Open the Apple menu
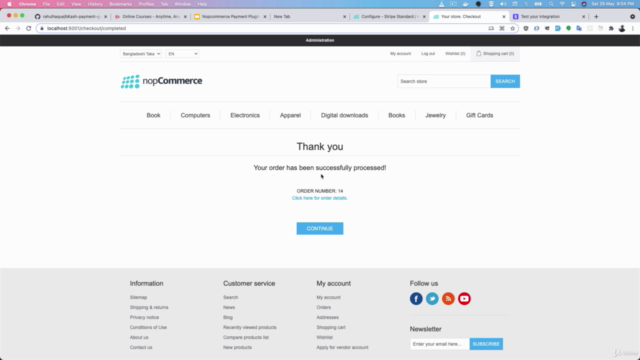Screen dimensions: 640x360 [9, 4]
